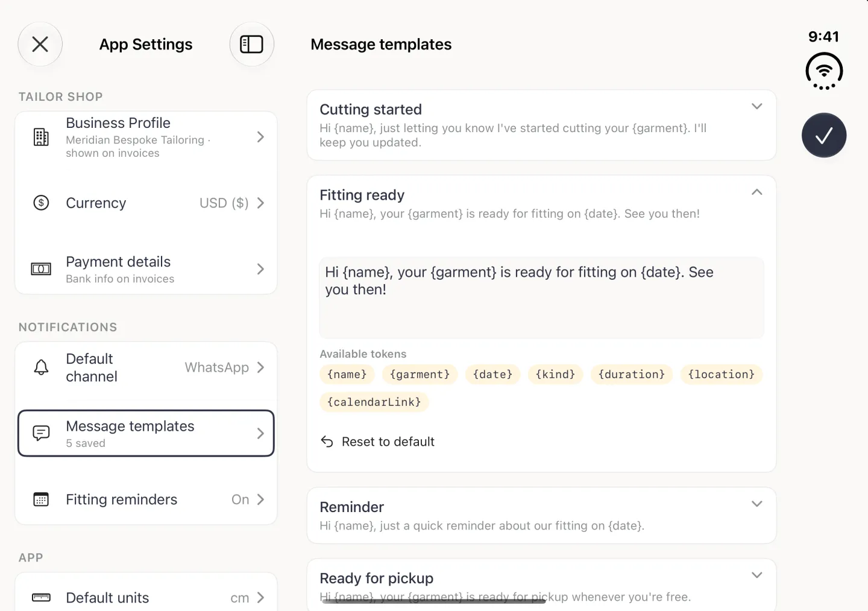868x611 pixels.
Task: Open Fitting reminders On setting
Action: (241, 499)
